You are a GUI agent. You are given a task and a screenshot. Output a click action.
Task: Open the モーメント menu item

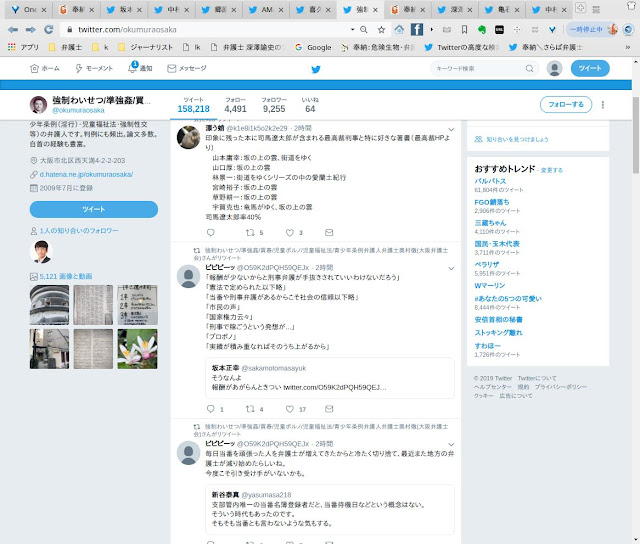pyautogui.click(x=94, y=69)
